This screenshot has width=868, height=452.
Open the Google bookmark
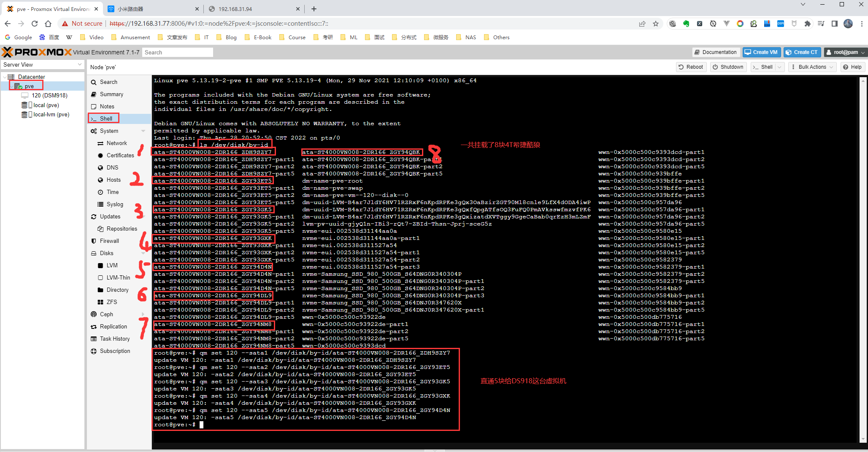(18, 37)
